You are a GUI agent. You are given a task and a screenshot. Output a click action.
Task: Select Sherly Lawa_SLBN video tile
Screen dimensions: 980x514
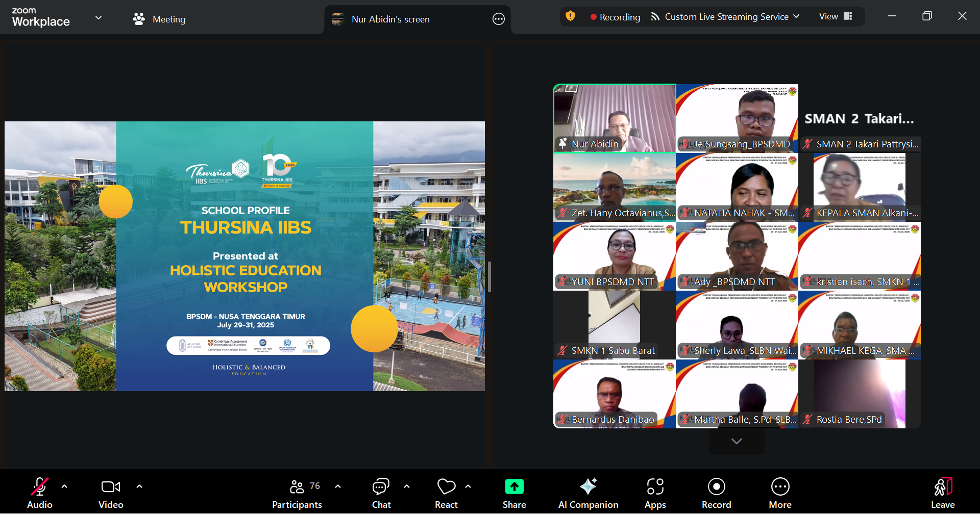point(737,325)
